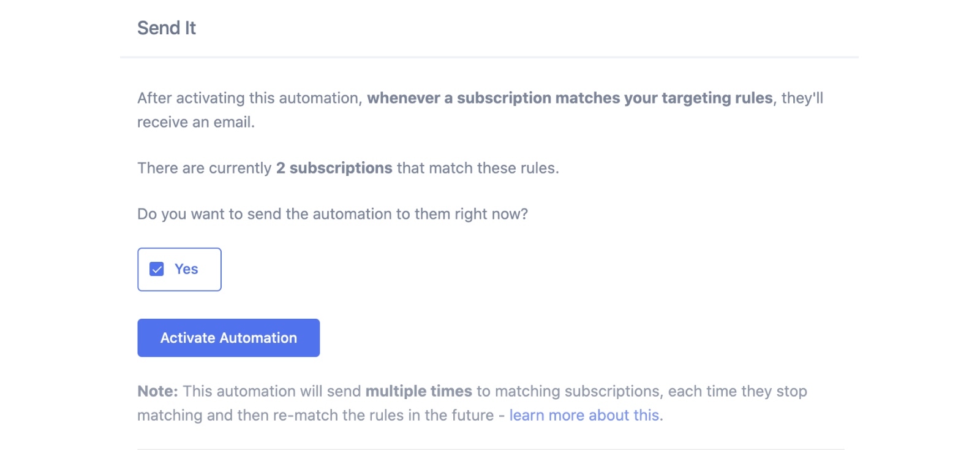Click the 'Do you want to send' question
This screenshot has height=450, width=980.
click(332, 214)
